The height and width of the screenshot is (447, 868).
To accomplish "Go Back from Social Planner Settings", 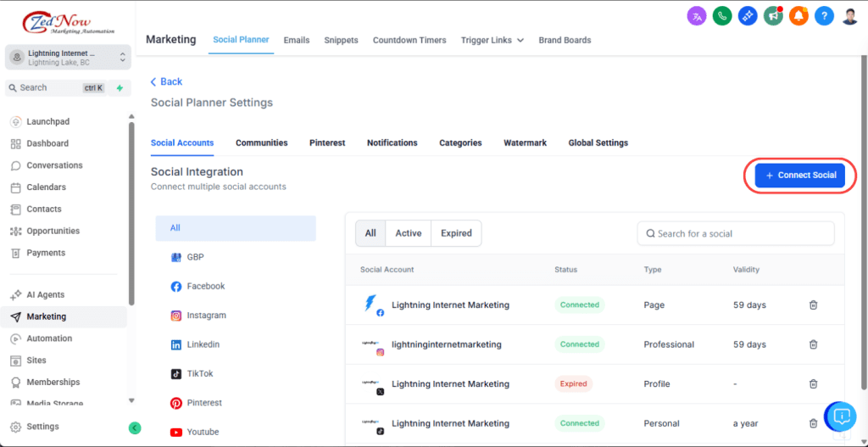I will coord(166,81).
